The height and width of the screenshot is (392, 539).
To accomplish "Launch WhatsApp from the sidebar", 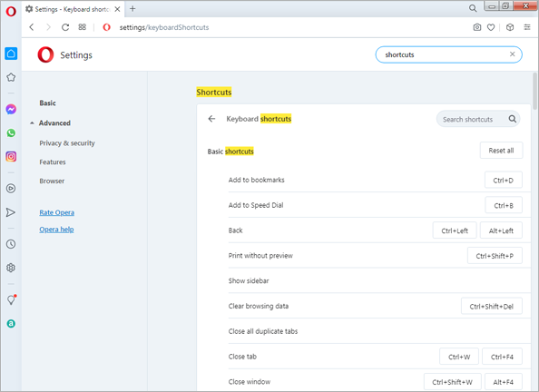I will 11,133.
